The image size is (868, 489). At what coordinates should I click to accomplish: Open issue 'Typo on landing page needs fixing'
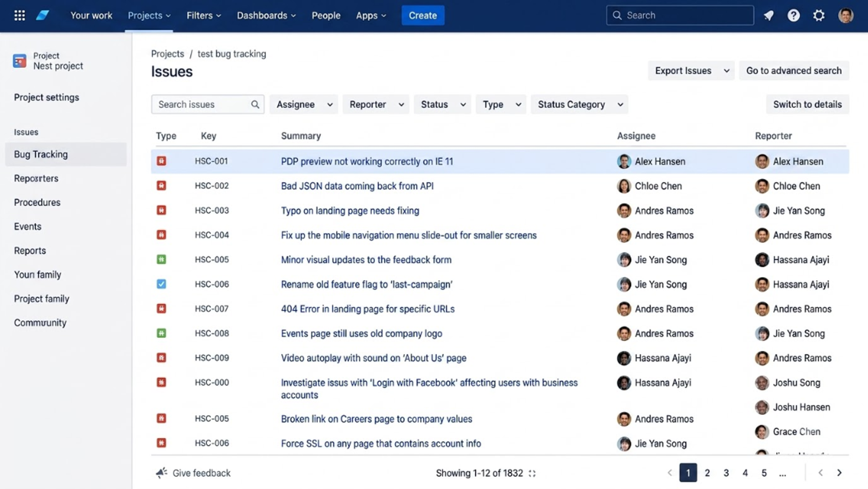click(x=350, y=211)
